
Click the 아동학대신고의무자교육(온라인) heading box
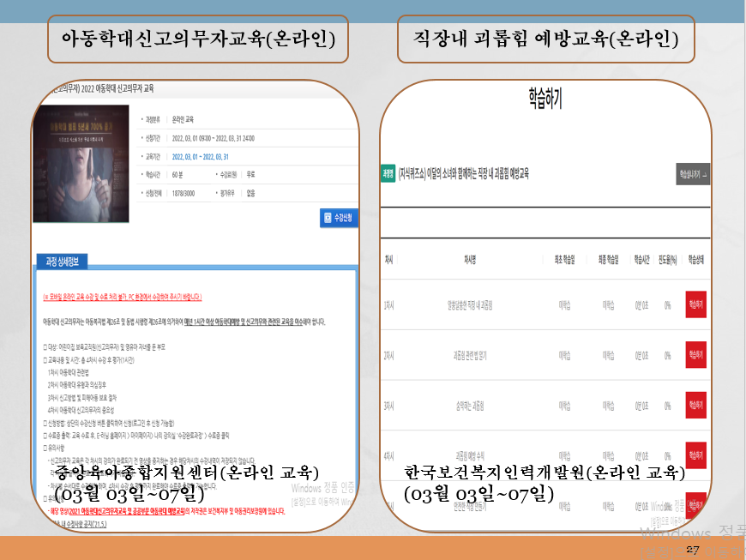point(198,39)
